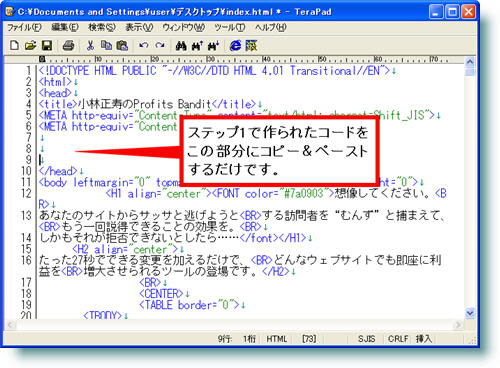Click the horizontal scrollbar right arrow
This screenshot has width=500, height=368.
[x=459, y=324]
